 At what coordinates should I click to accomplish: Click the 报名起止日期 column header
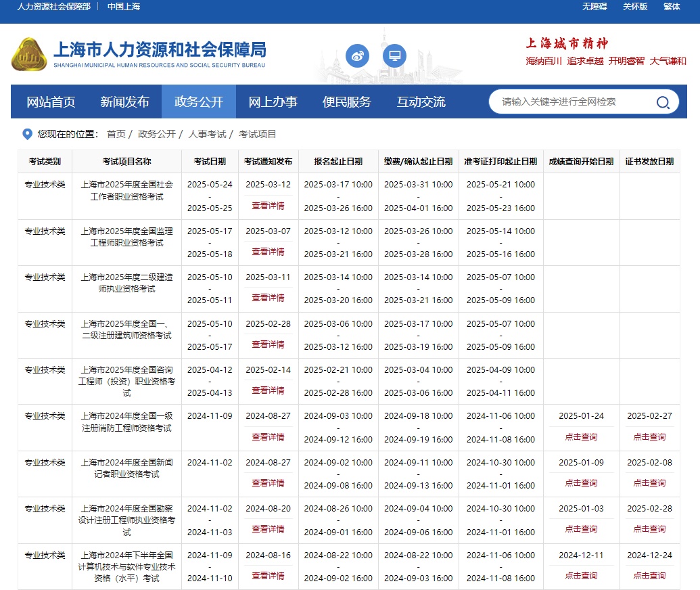[338, 162]
